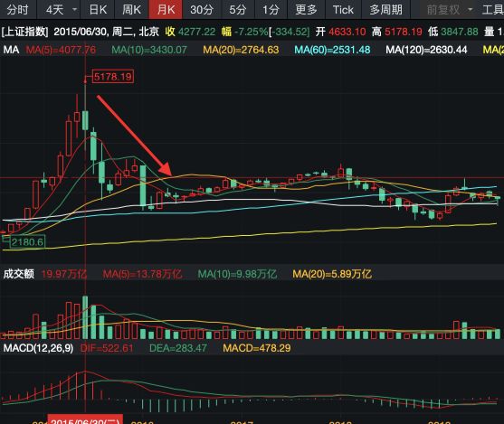Click the 19.97万亿 turnover value
The width and height of the screenshot is (504, 424).
coord(64,274)
